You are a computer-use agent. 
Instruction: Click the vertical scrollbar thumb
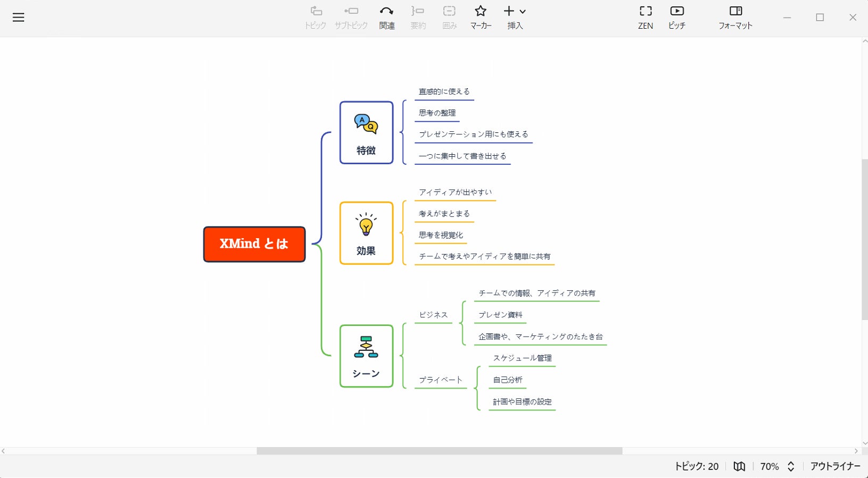[x=864, y=239]
